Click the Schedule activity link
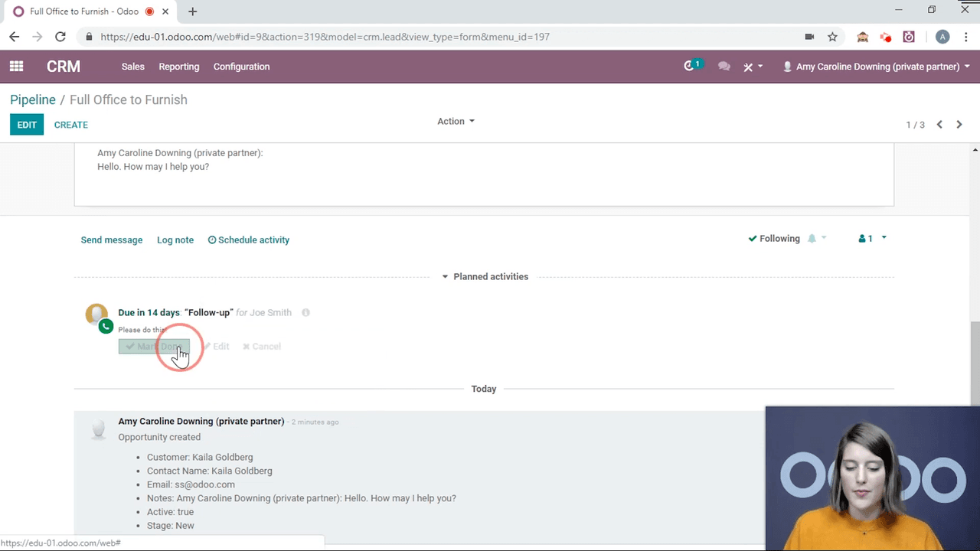Viewport: 980px width, 551px height. coord(249,240)
